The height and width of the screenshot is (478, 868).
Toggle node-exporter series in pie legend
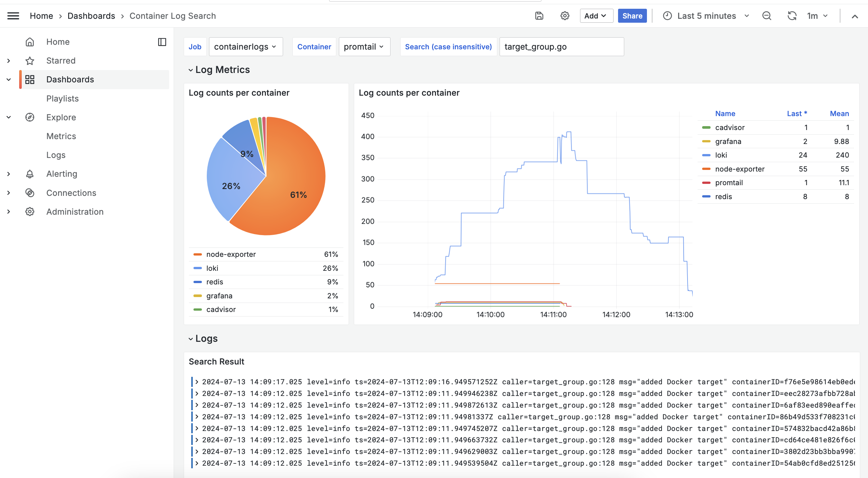(x=231, y=254)
